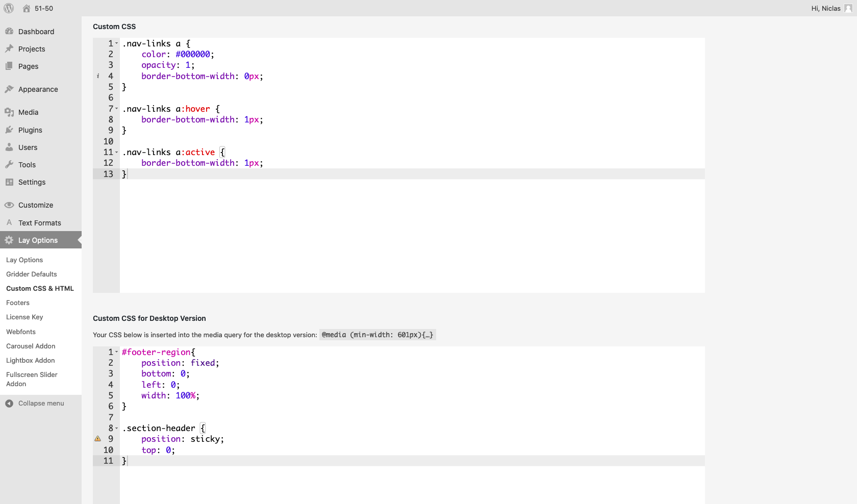
Task: Click the Plugins icon
Action: (10, 130)
